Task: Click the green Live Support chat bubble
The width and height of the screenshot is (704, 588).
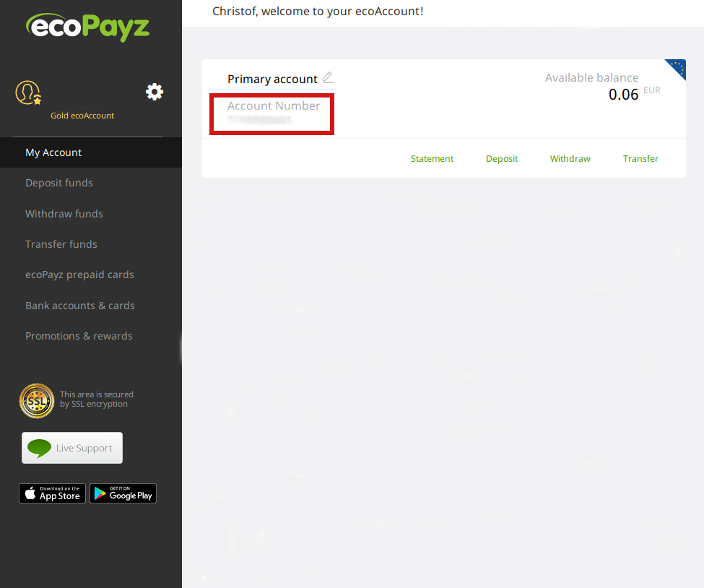Action: click(39, 449)
